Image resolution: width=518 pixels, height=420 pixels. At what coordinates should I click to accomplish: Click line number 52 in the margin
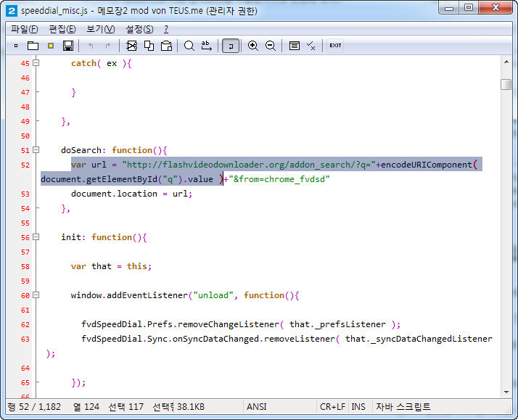click(25, 165)
